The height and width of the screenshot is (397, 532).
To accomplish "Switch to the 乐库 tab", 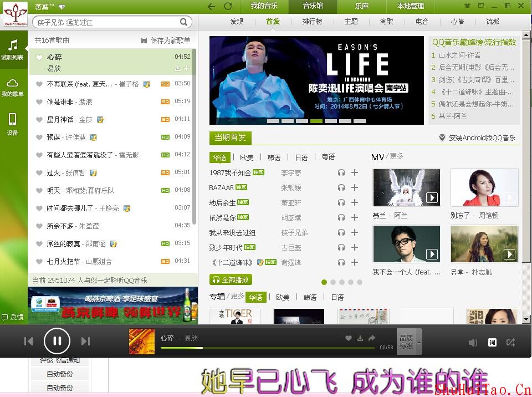I will tap(361, 6).
